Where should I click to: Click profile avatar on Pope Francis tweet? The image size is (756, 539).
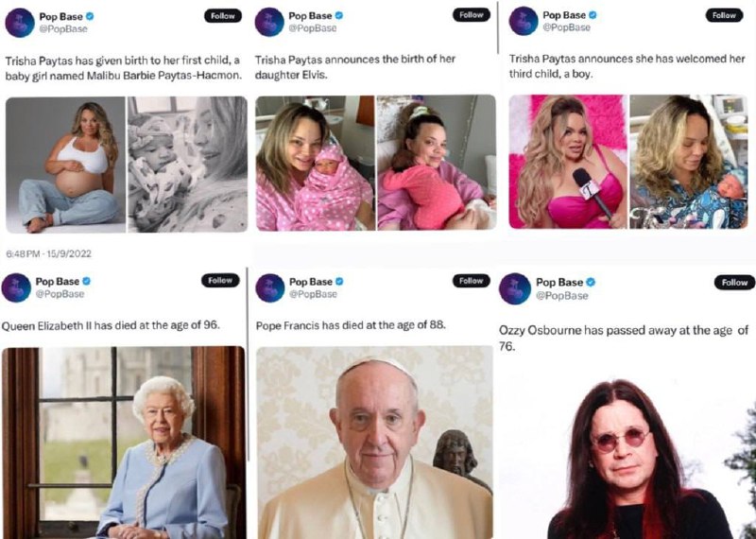coord(269,287)
